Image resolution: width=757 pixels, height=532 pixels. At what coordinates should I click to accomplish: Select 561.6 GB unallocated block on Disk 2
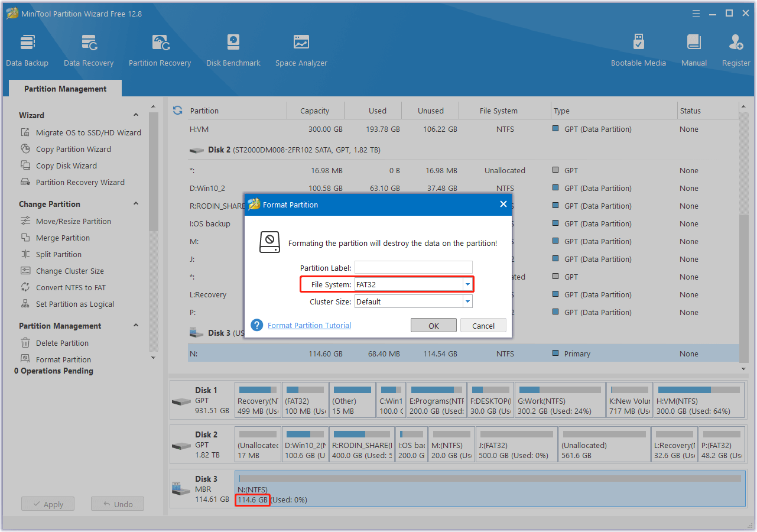pos(604,445)
